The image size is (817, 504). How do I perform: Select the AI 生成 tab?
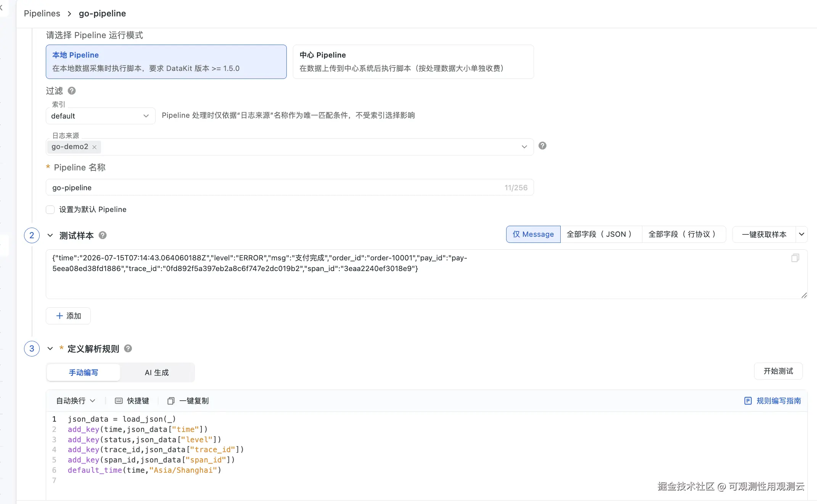(x=157, y=372)
